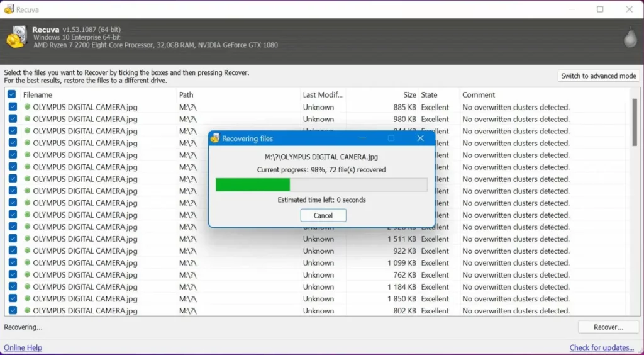Click green status dot of 980 KB file
The height and width of the screenshot is (355, 644).
(27, 119)
